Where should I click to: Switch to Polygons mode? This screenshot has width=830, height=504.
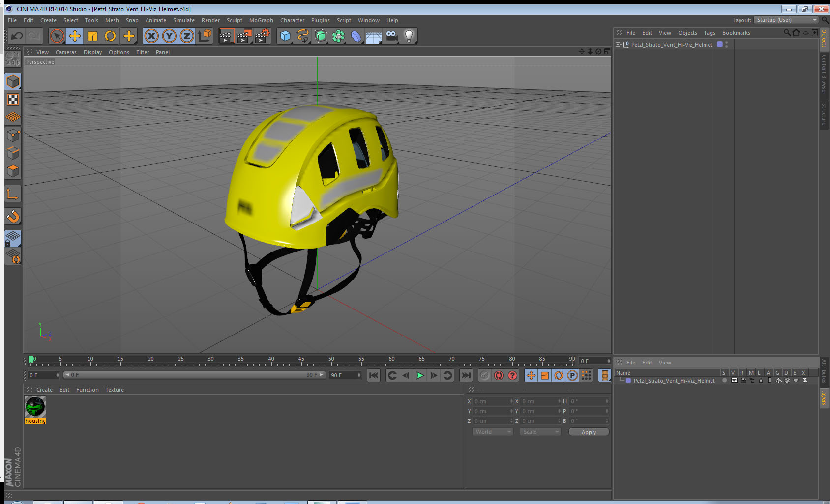pos(13,171)
